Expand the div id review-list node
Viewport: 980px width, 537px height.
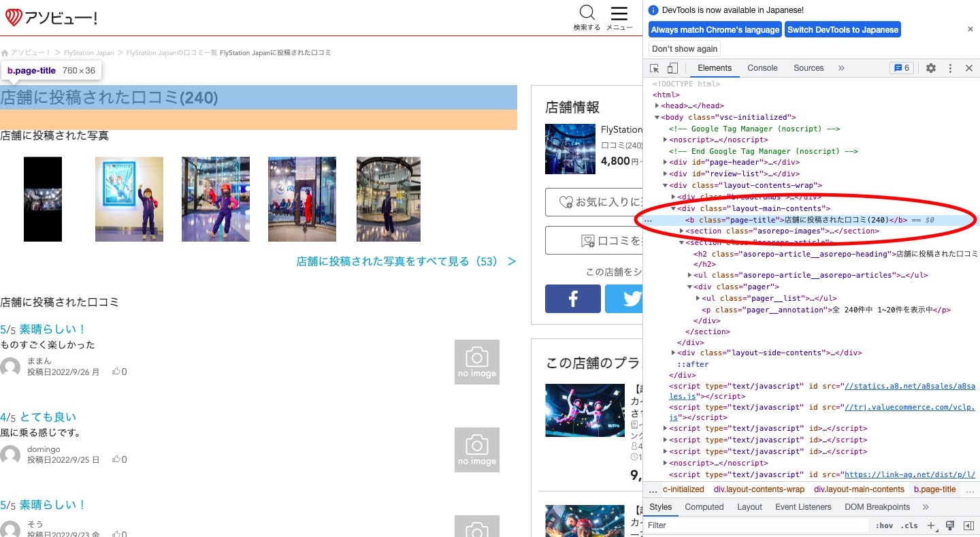pyautogui.click(x=666, y=174)
